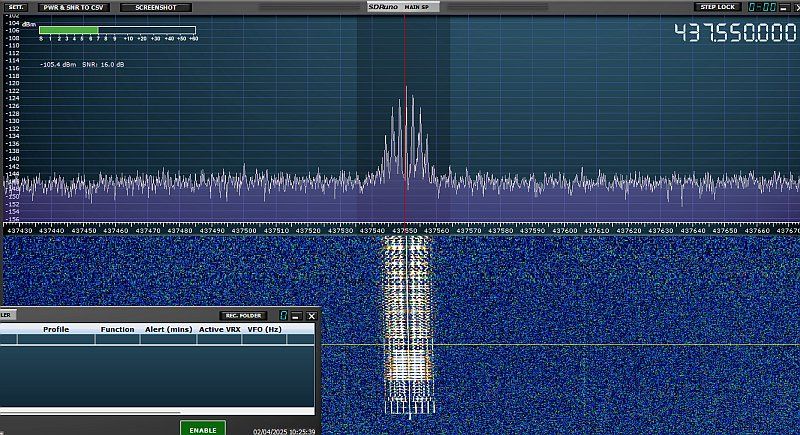
Task: Click the PWR & SNR TO CSV button
Action: [x=73, y=8]
